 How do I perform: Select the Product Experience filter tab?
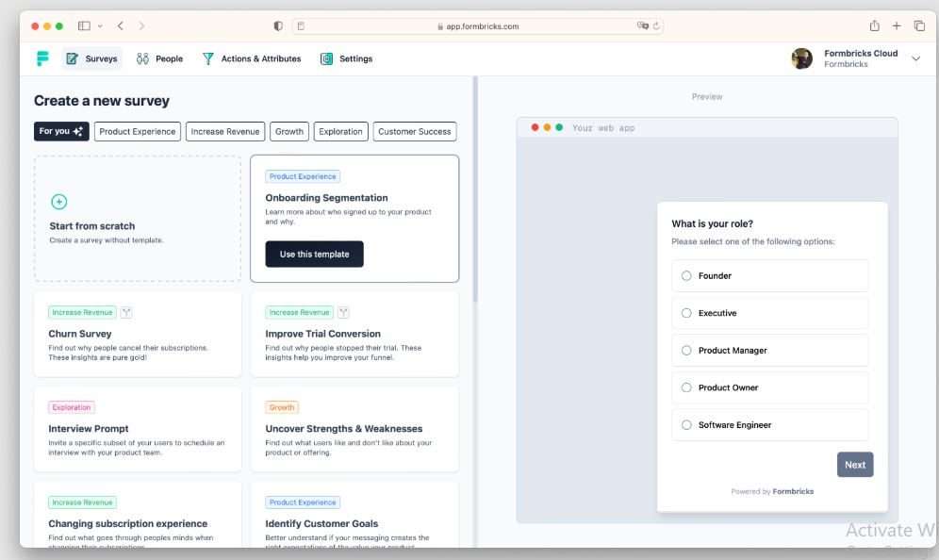click(x=137, y=131)
